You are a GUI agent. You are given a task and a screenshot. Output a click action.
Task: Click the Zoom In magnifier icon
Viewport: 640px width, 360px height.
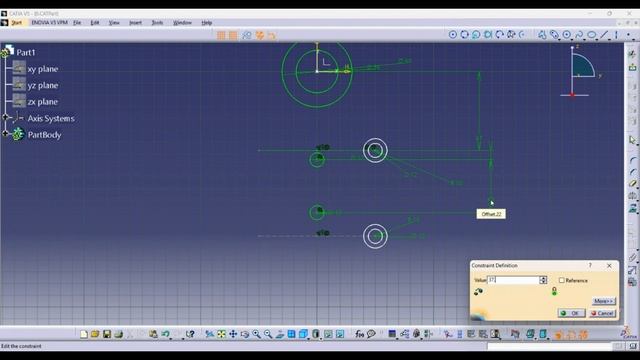coord(256,334)
